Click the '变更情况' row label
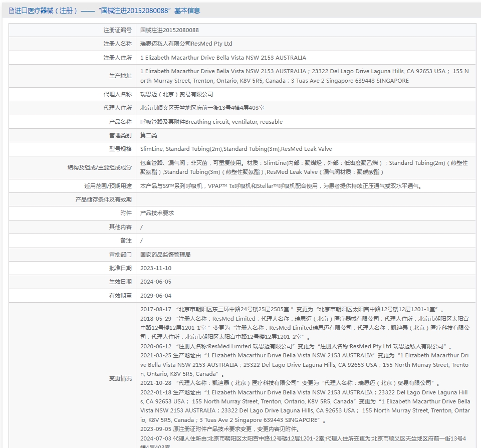Screen dimensions: 481x448 tap(120, 379)
